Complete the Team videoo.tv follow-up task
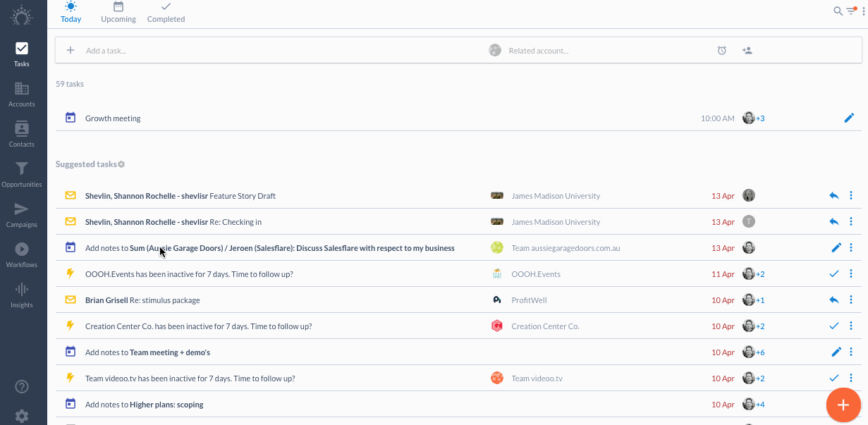This screenshot has height=425, width=868. (834, 378)
